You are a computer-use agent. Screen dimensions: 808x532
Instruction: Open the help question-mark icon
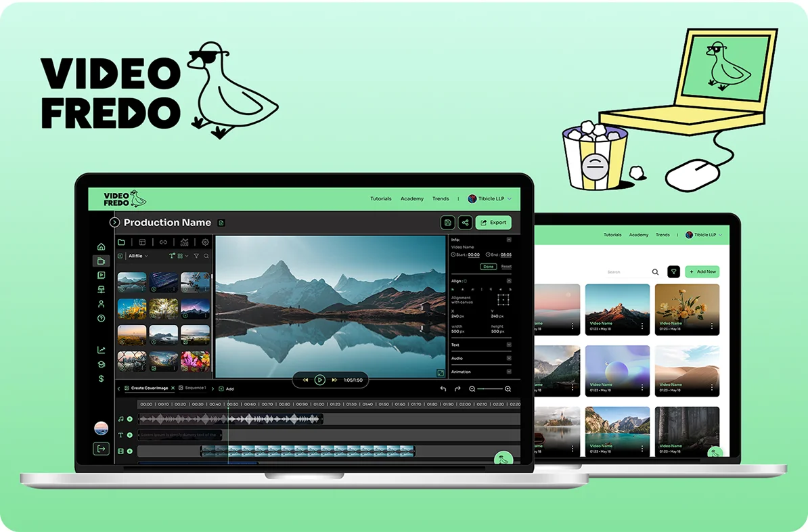pyautogui.click(x=101, y=319)
